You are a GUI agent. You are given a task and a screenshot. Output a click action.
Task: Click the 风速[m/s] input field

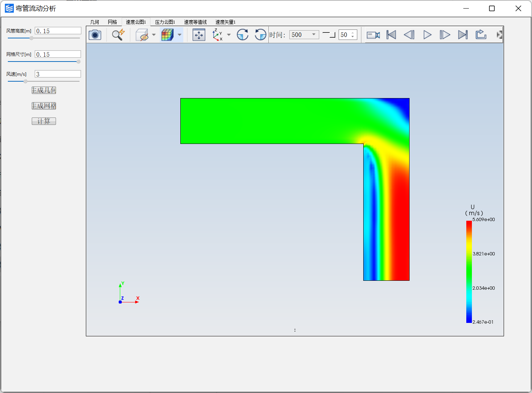58,74
